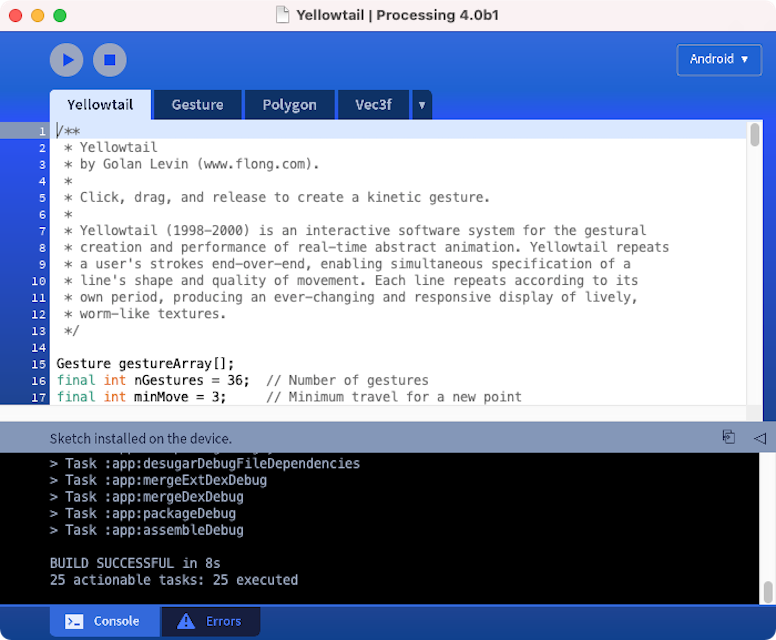Viewport: 776px width, 640px height.
Task: Click the 'minMove = 3' code line
Action: tap(289, 397)
